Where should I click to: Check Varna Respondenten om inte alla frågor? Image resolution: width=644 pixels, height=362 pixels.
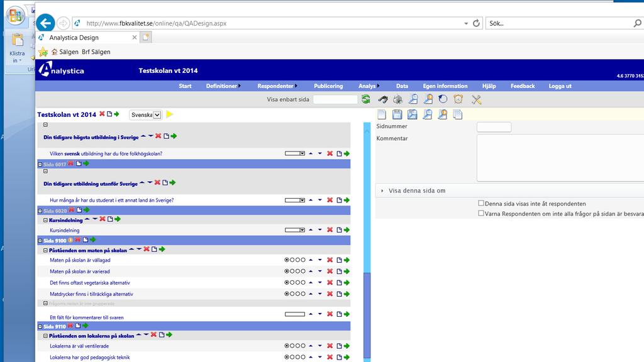point(481,214)
